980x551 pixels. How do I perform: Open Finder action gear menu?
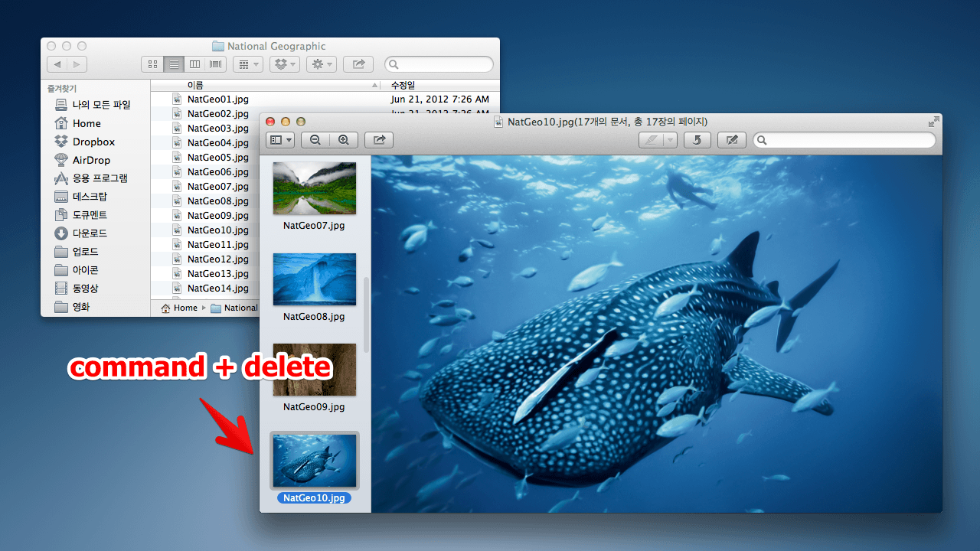tap(322, 64)
